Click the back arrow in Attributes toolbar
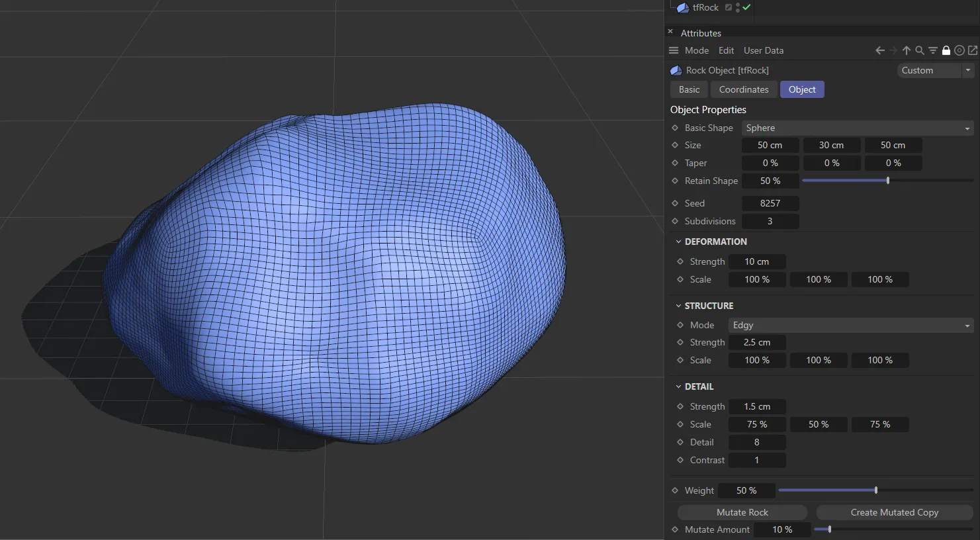The image size is (980, 540). click(x=879, y=50)
